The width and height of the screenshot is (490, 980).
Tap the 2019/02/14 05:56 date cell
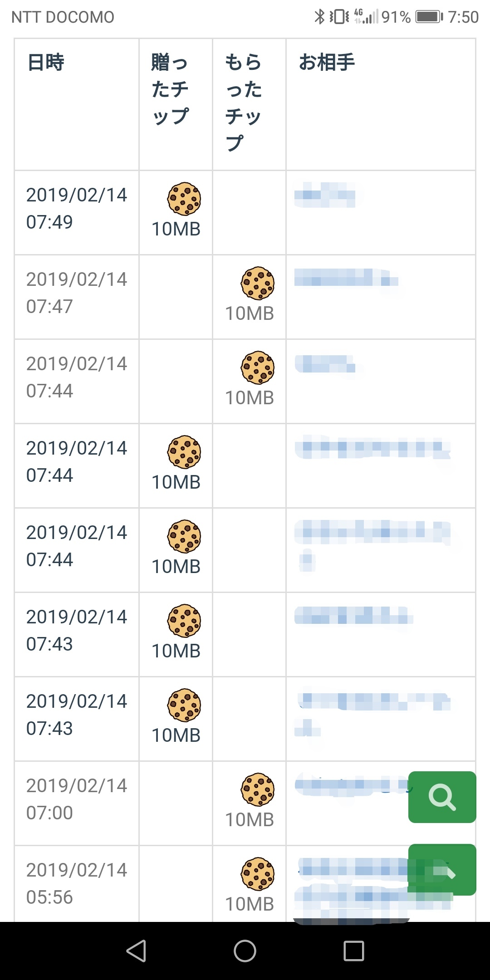coord(76,883)
